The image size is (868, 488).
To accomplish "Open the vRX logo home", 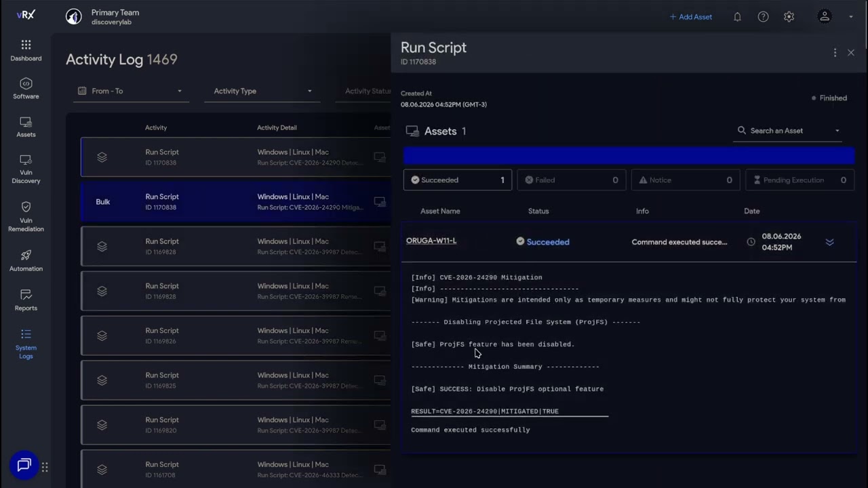I will (26, 15).
